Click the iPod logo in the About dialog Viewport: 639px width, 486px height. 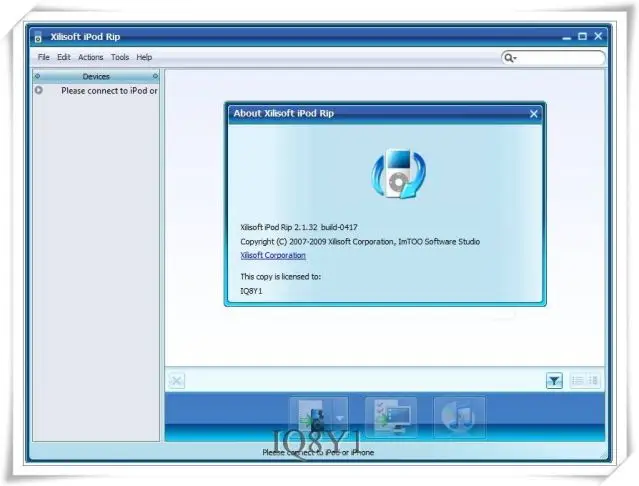398,174
